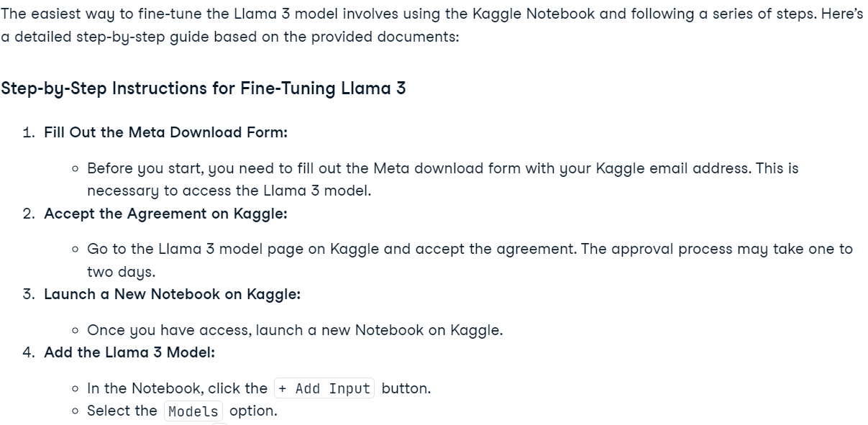
Task: Click the text 'In the Notebook, click the'
Action: tap(177, 389)
